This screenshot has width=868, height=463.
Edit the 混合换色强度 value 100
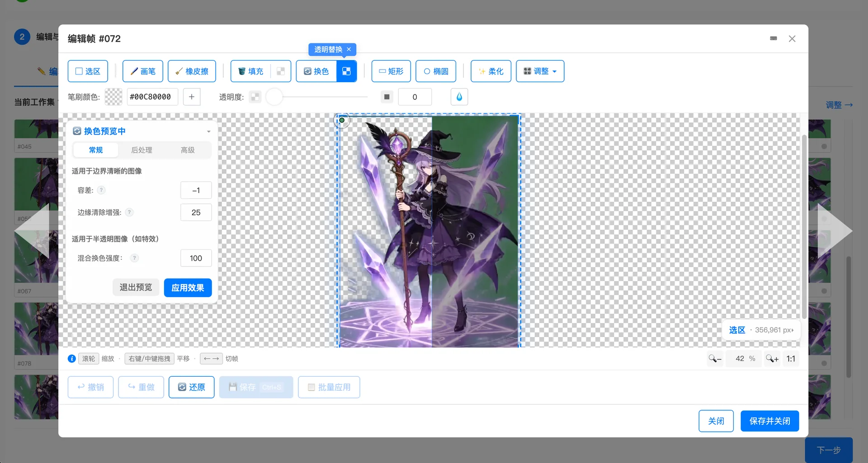pos(196,258)
